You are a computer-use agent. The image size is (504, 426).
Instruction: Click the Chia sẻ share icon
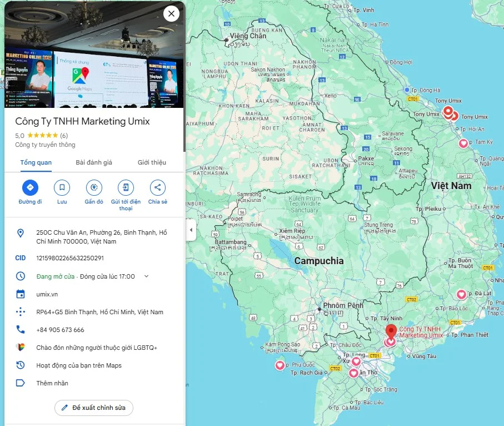(157, 187)
